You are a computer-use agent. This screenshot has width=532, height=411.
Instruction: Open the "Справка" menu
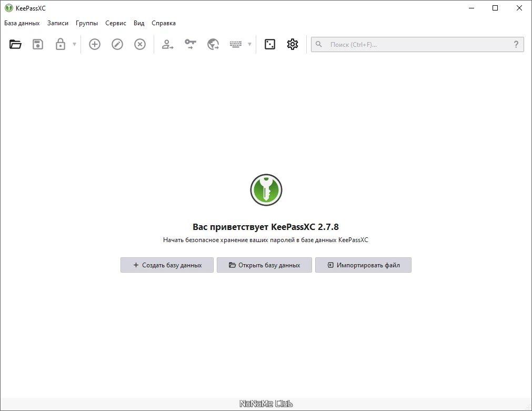[x=164, y=23]
